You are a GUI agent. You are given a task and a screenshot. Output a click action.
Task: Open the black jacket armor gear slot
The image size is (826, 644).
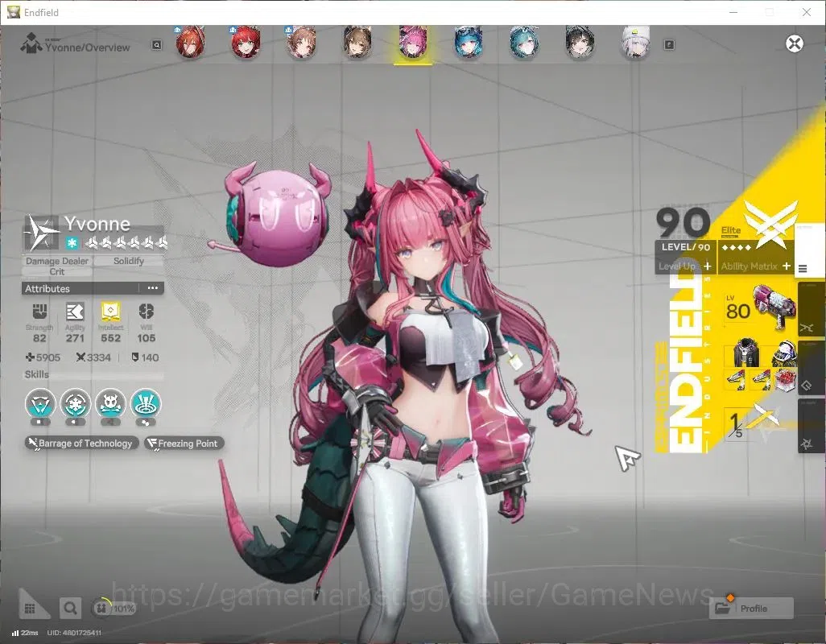pyautogui.click(x=745, y=353)
